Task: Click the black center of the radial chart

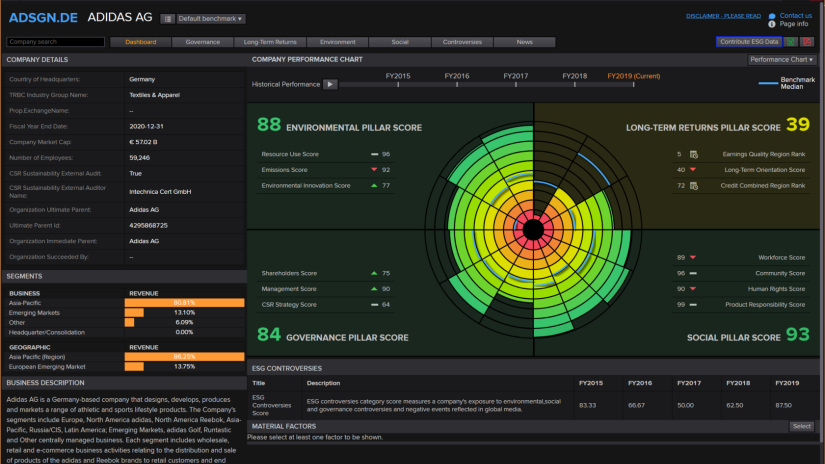Action: coord(534,230)
